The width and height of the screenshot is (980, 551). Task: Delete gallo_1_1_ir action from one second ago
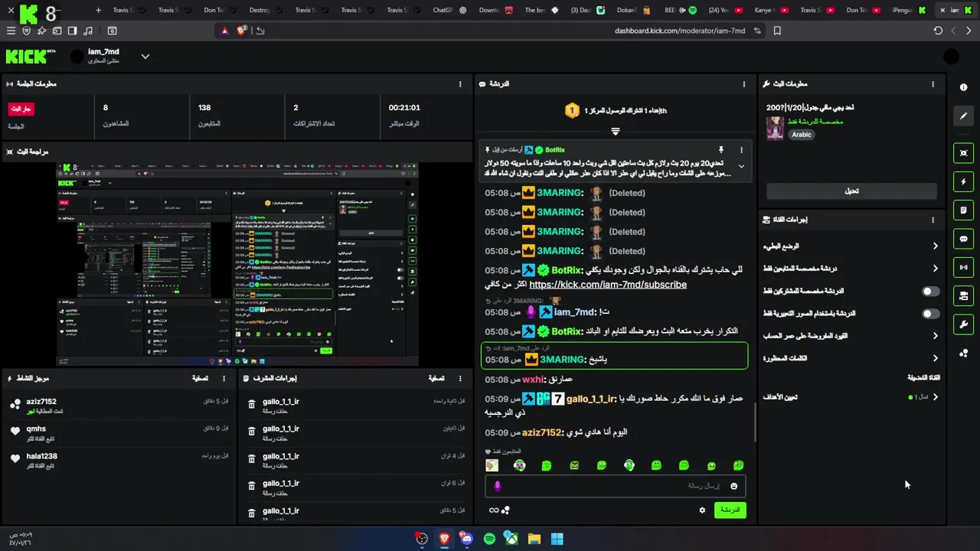pyautogui.click(x=252, y=406)
